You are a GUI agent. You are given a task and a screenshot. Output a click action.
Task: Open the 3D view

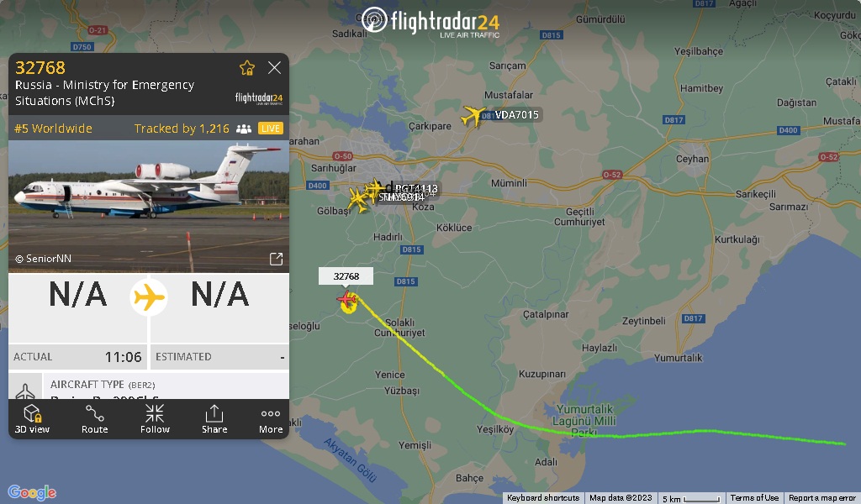point(32,419)
